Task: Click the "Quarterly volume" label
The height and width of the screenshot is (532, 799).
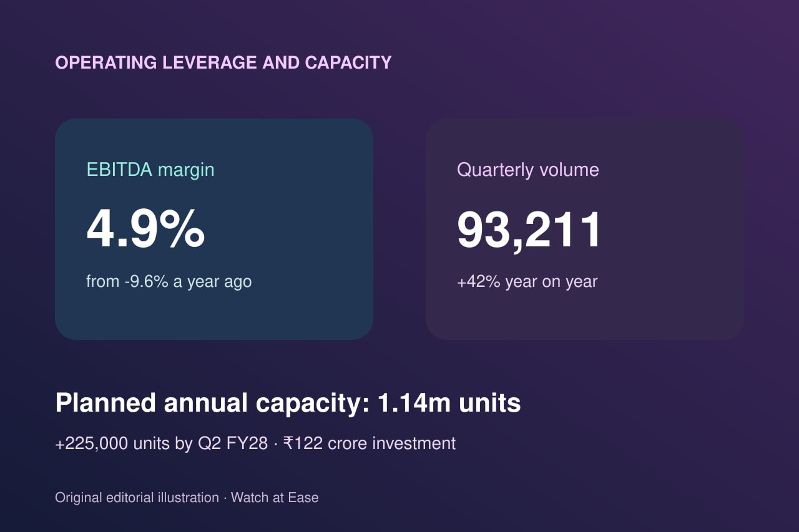Action: pyautogui.click(x=528, y=170)
